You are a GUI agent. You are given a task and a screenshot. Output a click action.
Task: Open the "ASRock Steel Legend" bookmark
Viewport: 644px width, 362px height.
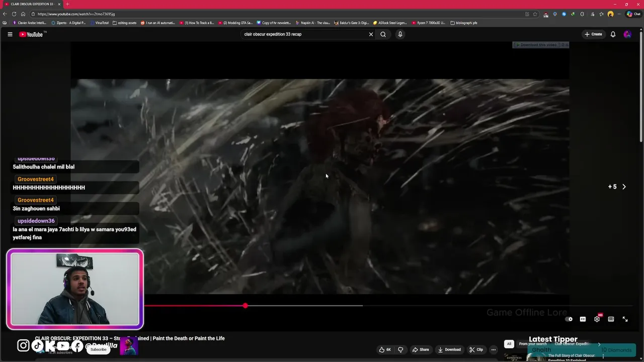[x=390, y=23]
